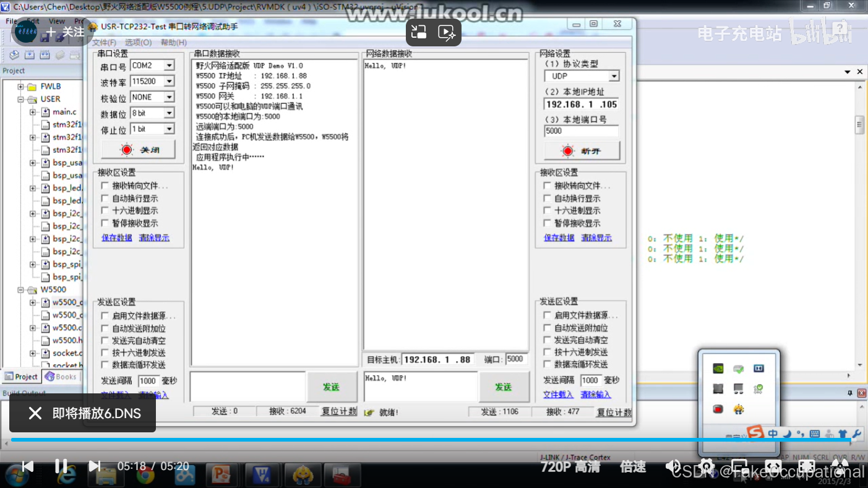Click the Keil editor vertical scrollbar thumb
This screenshot has height=488, width=868.
859,124
